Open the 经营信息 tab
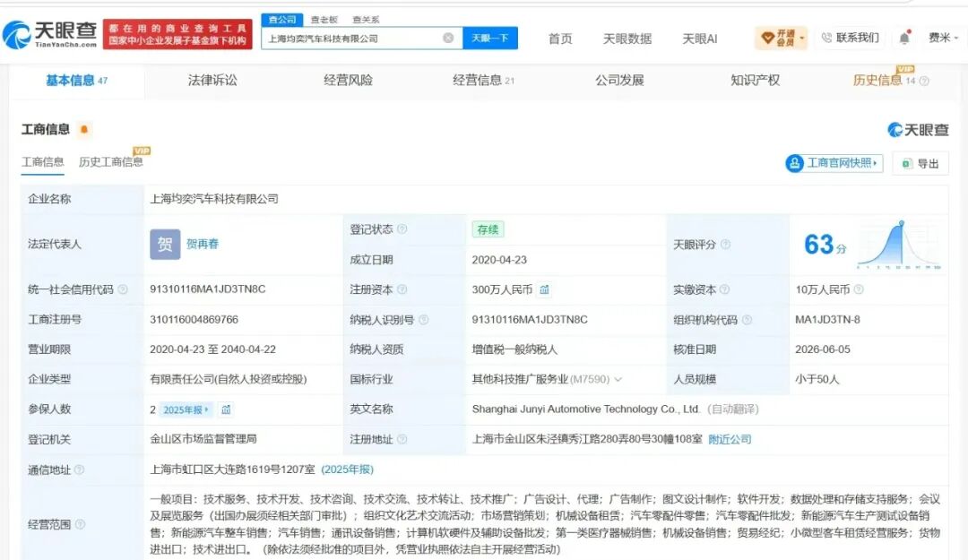This screenshot has height=560, width=968. tap(483, 81)
